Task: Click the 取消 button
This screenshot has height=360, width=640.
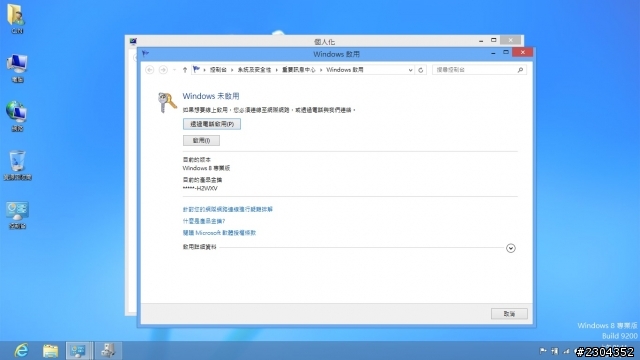Action: coord(509,313)
